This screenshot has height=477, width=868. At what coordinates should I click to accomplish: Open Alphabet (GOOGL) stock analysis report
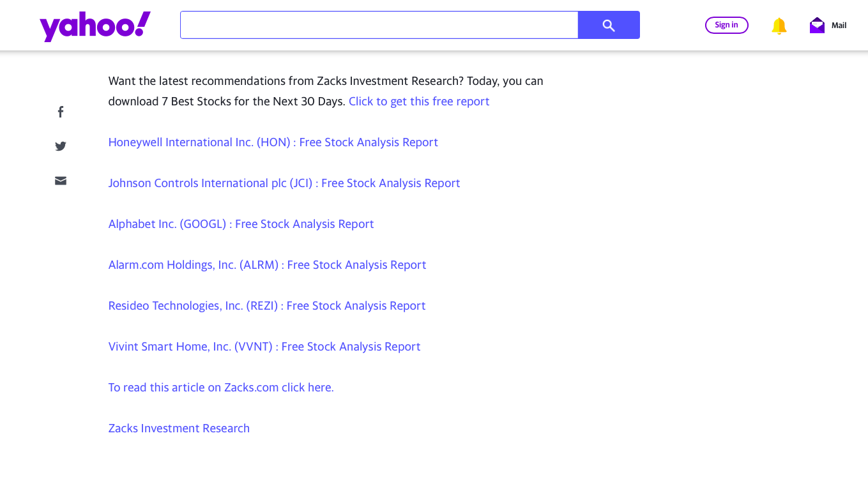coord(241,224)
